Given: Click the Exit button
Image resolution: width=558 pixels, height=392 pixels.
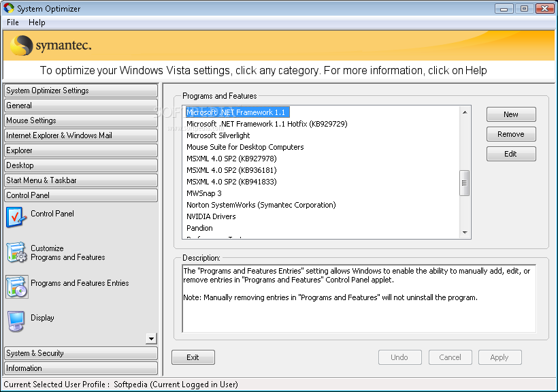Looking at the screenshot, I should (193, 357).
